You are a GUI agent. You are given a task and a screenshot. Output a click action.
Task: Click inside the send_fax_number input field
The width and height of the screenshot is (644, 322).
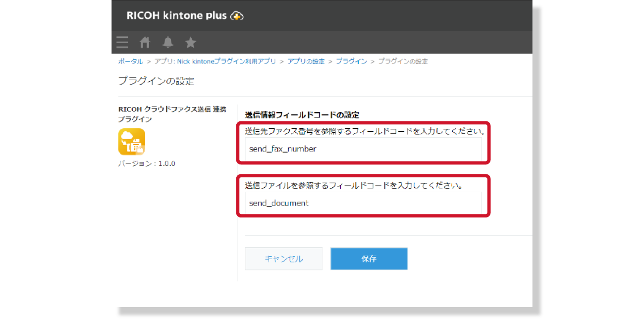[364, 149]
